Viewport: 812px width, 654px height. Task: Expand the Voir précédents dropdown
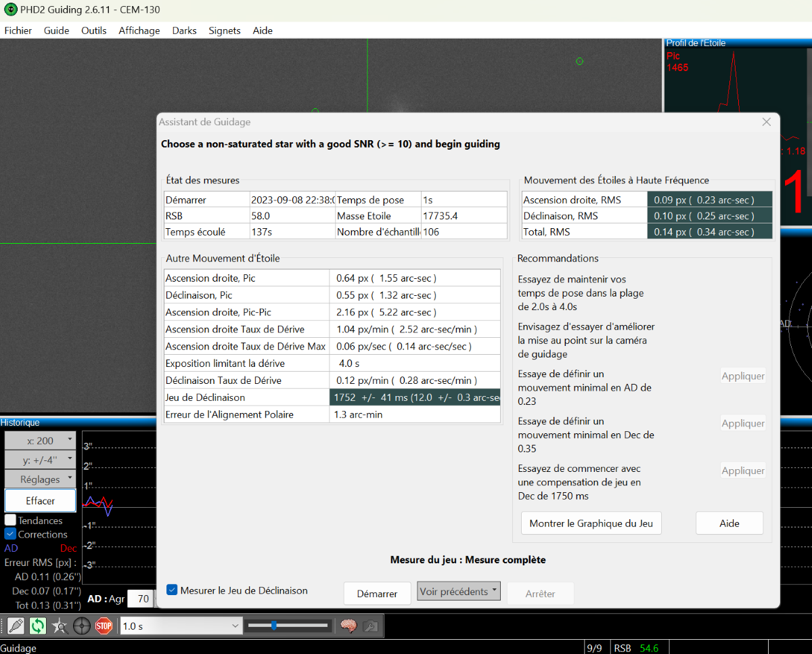[x=458, y=592]
